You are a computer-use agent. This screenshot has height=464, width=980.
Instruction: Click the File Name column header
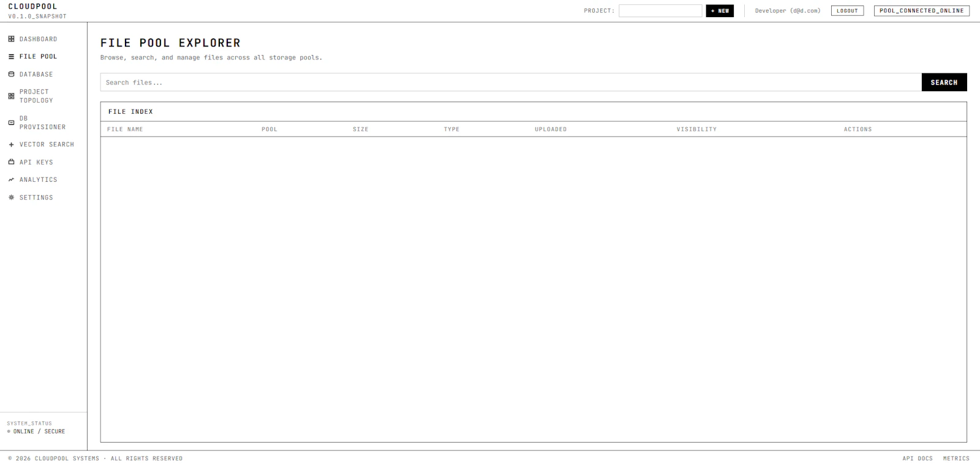[x=125, y=129]
